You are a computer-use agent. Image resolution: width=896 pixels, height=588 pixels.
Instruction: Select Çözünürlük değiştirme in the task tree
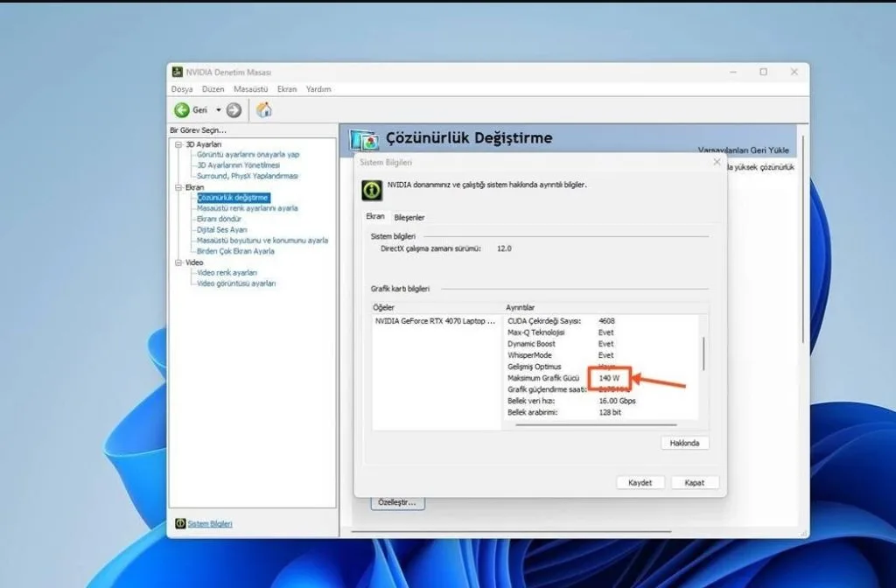point(233,198)
